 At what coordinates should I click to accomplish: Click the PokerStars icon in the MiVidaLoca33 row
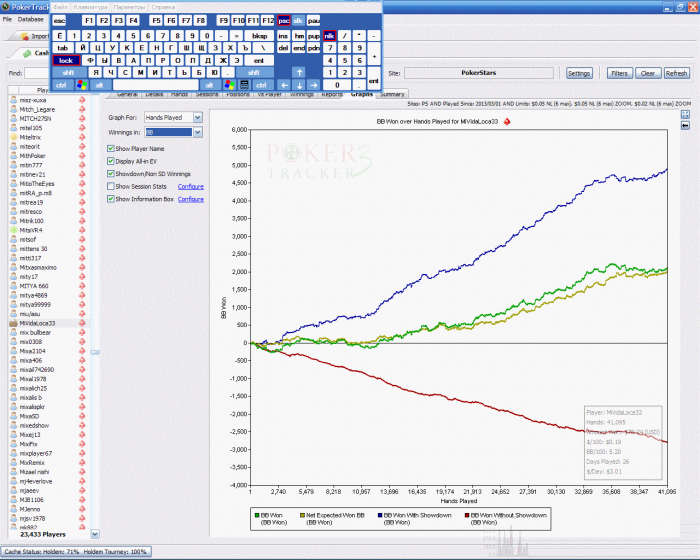coord(82,323)
